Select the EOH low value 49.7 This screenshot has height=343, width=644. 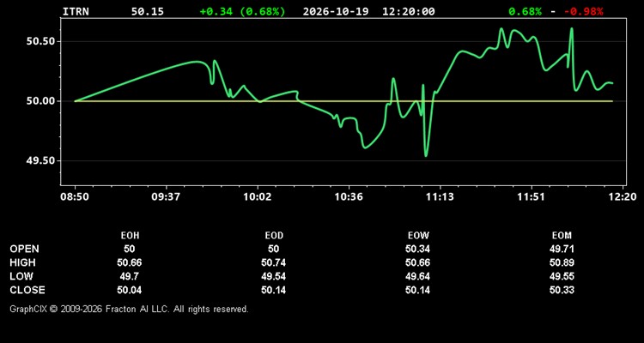tap(130, 276)
